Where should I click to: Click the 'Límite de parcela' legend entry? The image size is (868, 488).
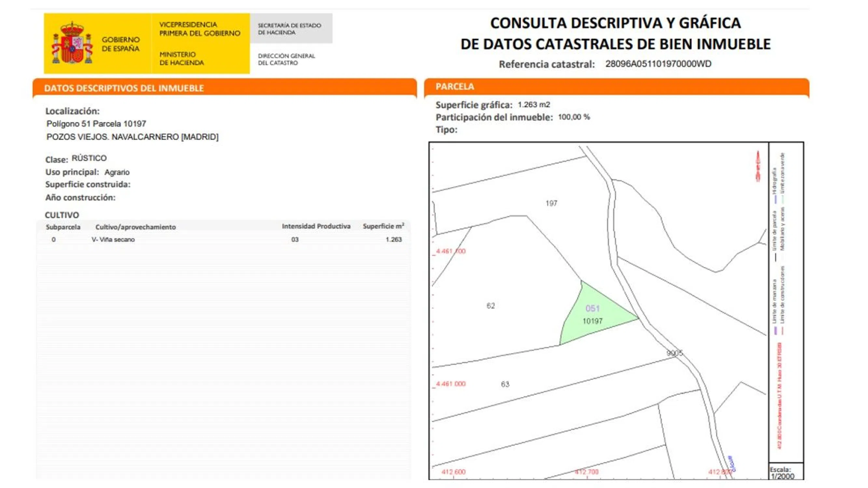(775, 236)
